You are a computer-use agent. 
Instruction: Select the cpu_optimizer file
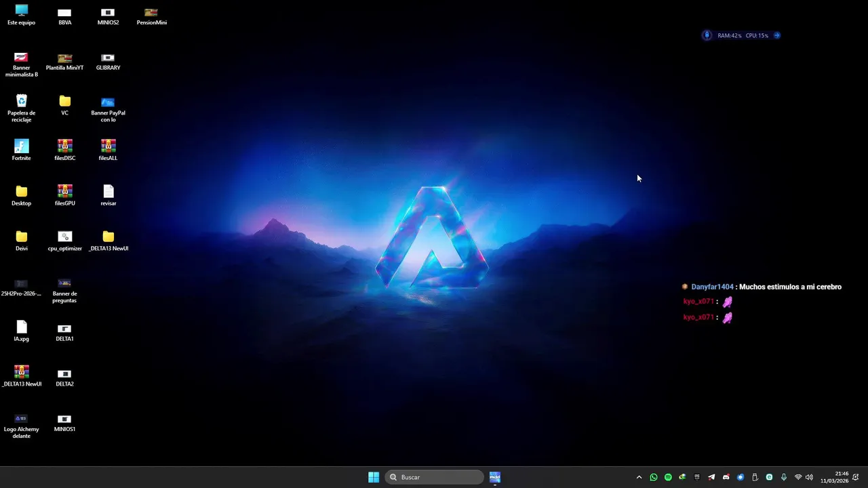click(64, 241)
